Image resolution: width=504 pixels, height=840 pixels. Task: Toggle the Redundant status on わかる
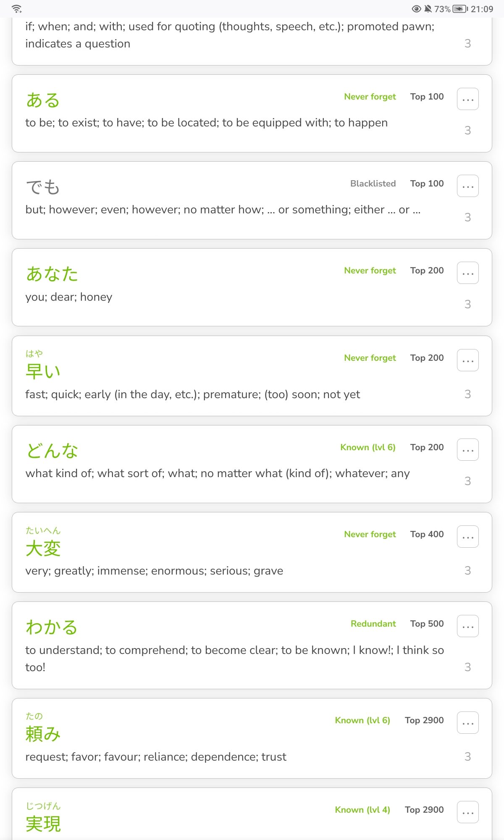(x=373, y=624)
